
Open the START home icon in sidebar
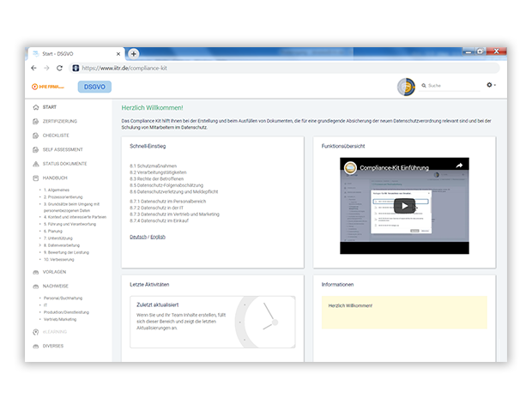36,107
